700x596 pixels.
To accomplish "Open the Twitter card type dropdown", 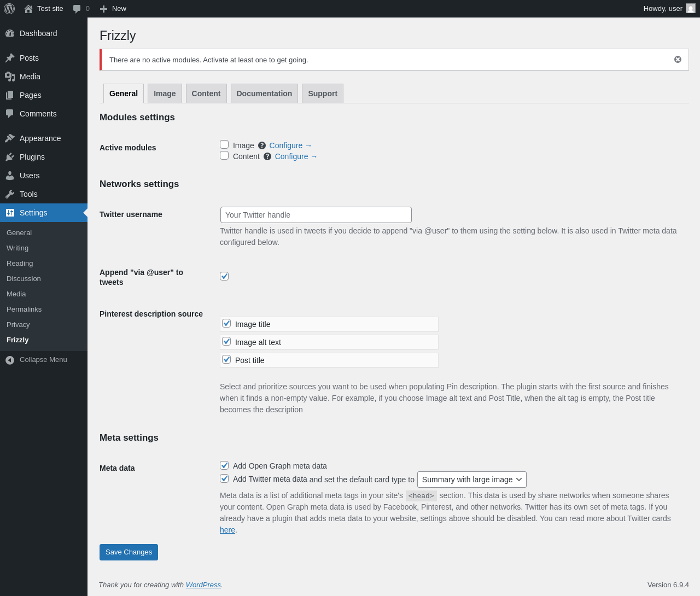I will click(472, 480).
